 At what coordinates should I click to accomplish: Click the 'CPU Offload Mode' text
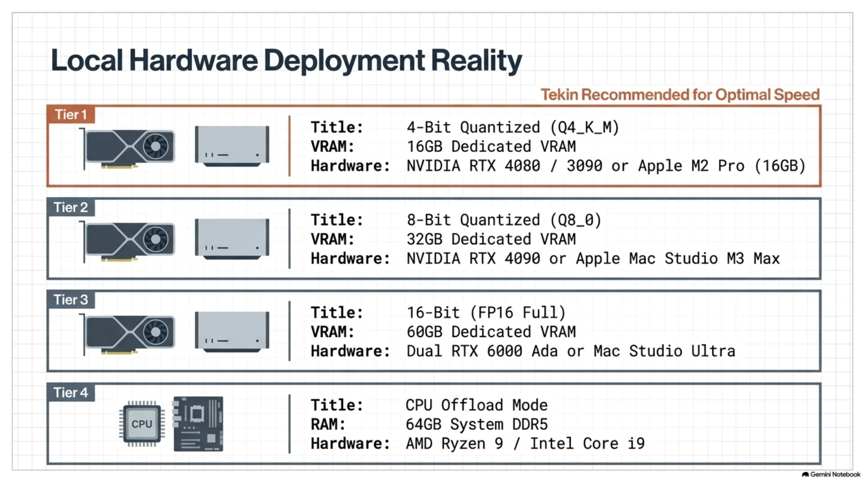pyautogui.click(x=476, y=405)
